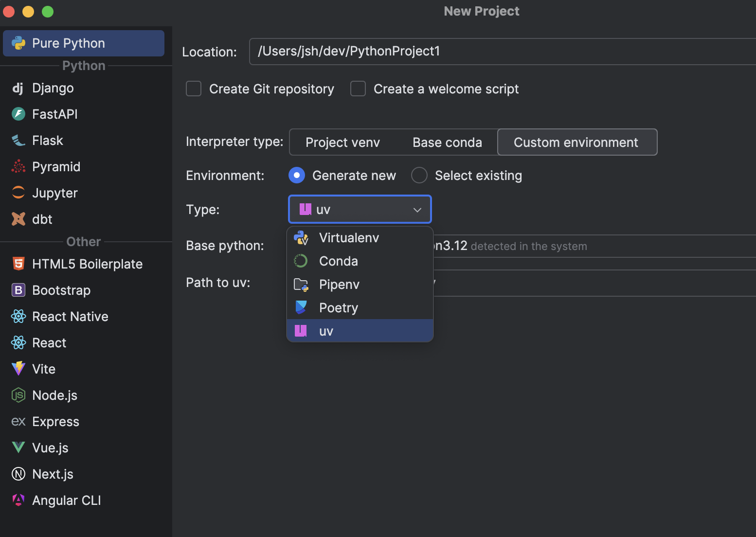Click the Express ex icon

18,422
